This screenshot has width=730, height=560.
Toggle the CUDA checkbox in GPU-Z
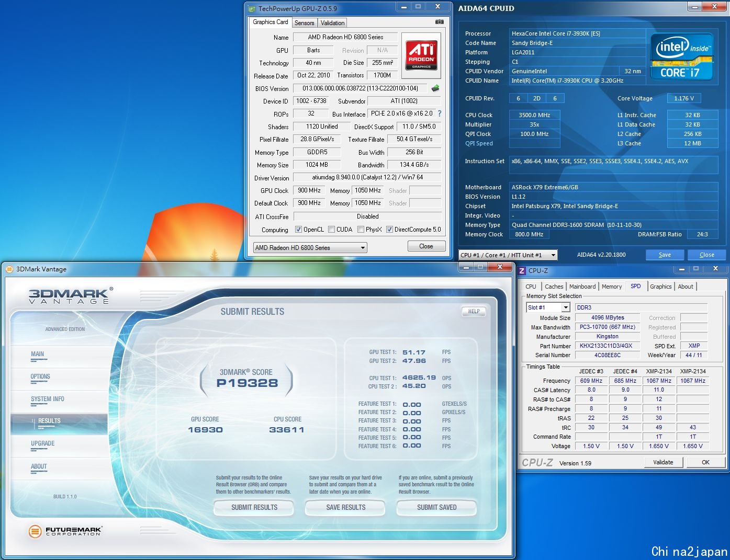(331, 230)
